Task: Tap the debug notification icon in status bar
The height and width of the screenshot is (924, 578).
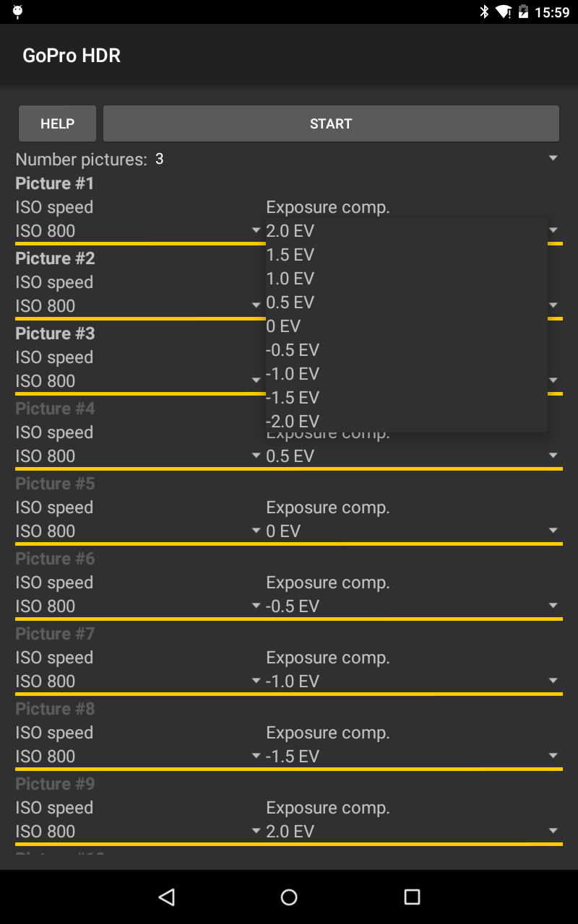Action: tap(18, 12)
